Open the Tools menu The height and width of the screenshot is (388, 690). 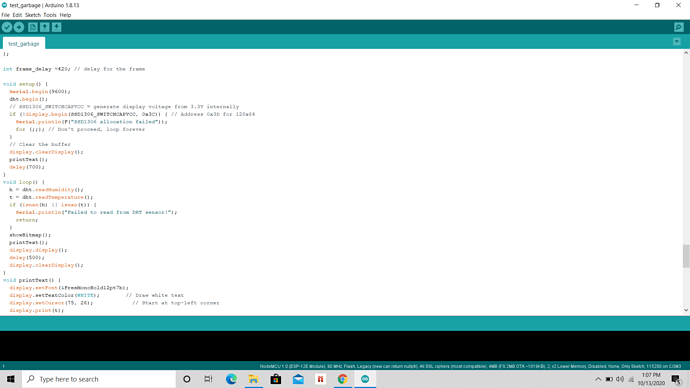tap(50, 15)
